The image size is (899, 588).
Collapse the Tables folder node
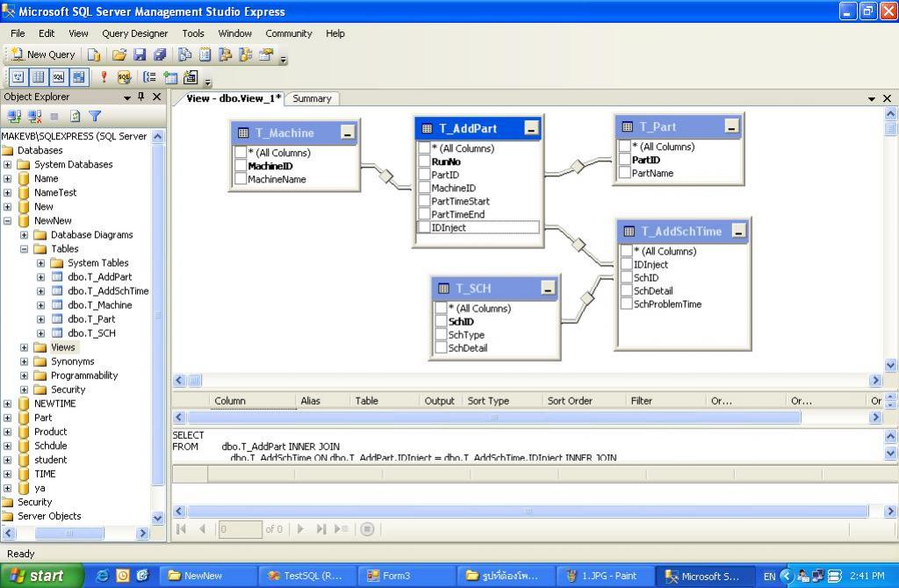24,248
